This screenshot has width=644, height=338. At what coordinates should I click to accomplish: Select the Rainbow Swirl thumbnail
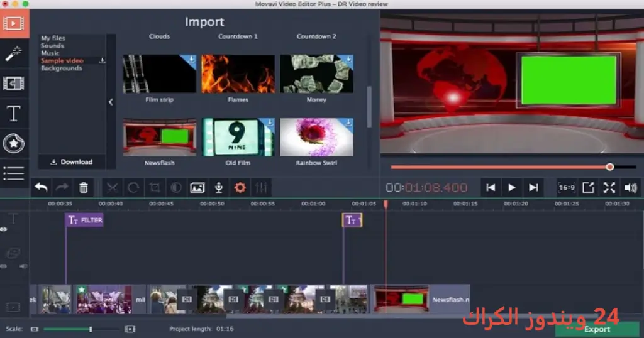click(316, 137)
